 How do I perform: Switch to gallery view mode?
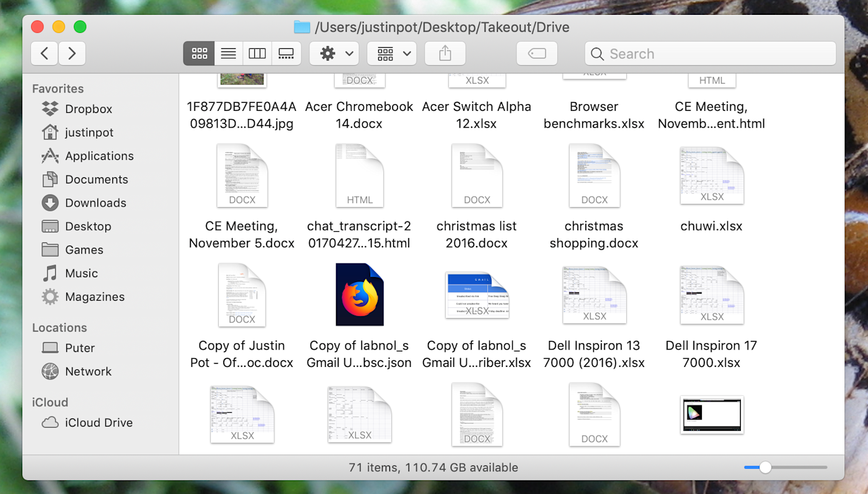(286, 54)
